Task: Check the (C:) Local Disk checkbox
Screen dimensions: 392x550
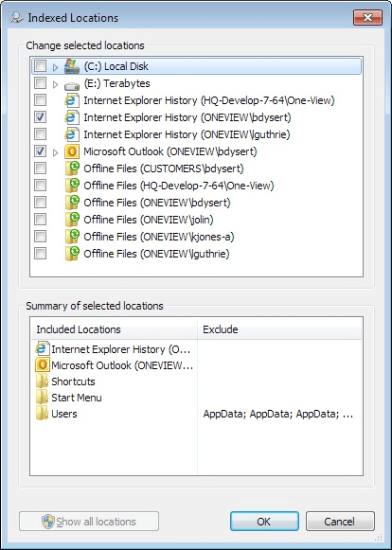Action: [40, 65]
